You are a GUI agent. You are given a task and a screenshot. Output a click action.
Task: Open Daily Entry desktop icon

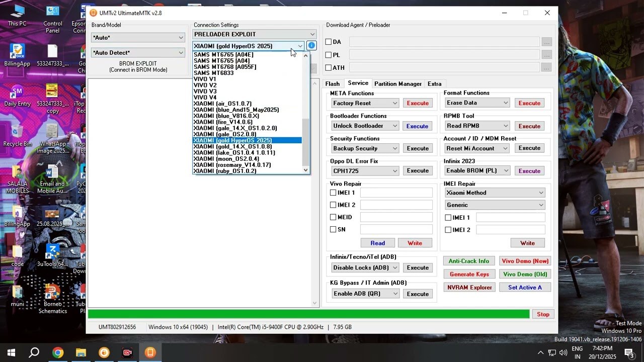(x=17, y=96)
